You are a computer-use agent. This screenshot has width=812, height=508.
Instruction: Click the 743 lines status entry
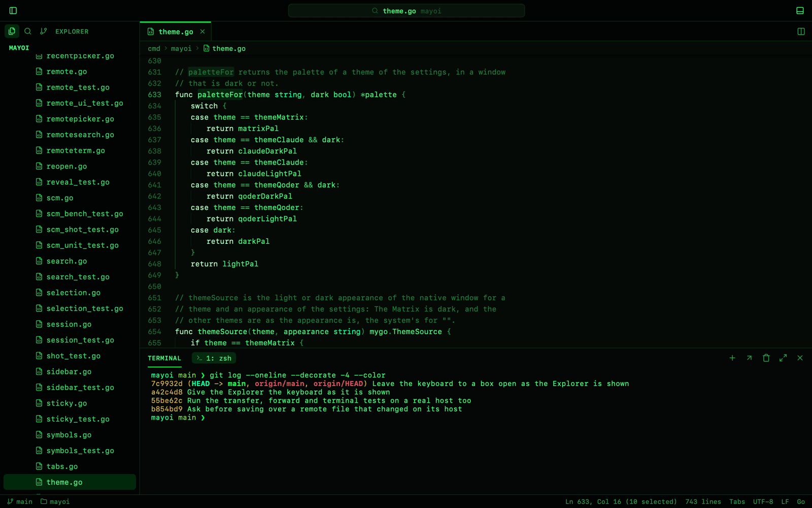pyautogui.click(x=703, y=501)
